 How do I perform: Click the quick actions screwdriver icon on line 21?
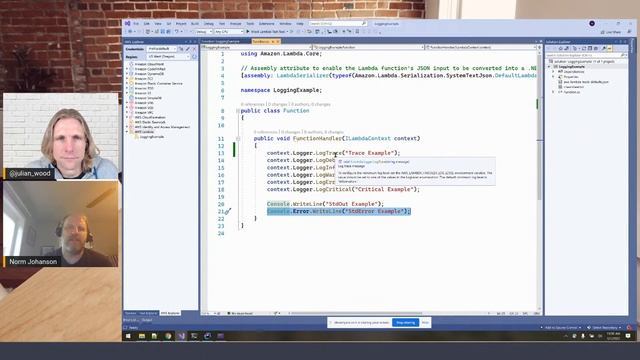coord(228,211)
